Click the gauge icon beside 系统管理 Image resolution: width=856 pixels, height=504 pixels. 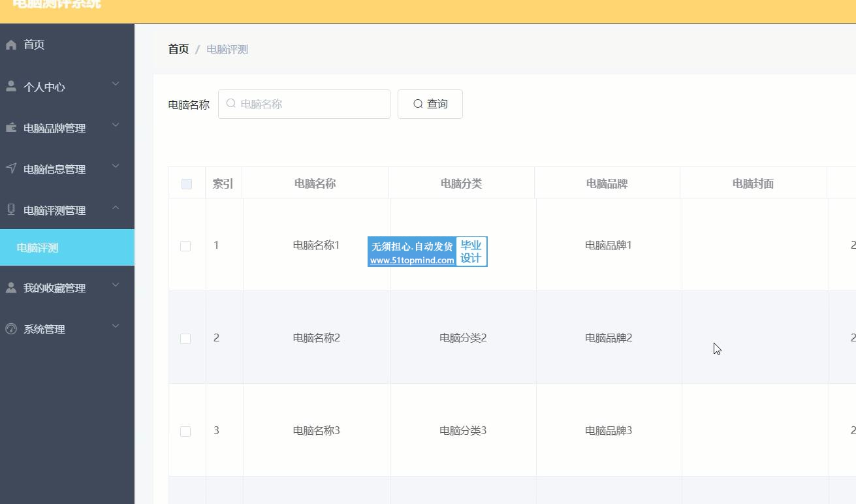pos(11,328)
